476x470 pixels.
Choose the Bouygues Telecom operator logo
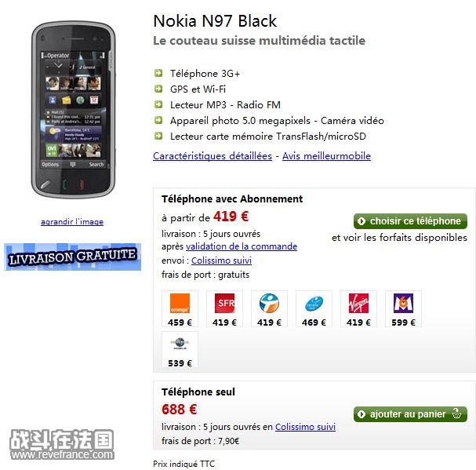[x=269, y=303]
